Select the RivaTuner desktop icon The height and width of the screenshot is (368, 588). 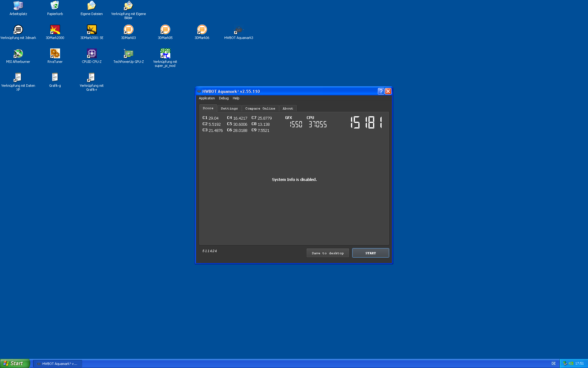[55, 56]
